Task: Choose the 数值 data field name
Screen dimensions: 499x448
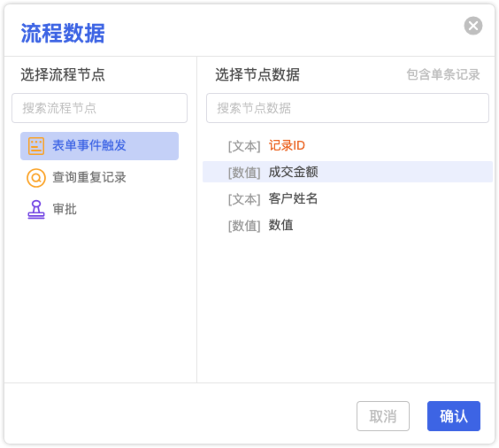Action: point(280,225)
